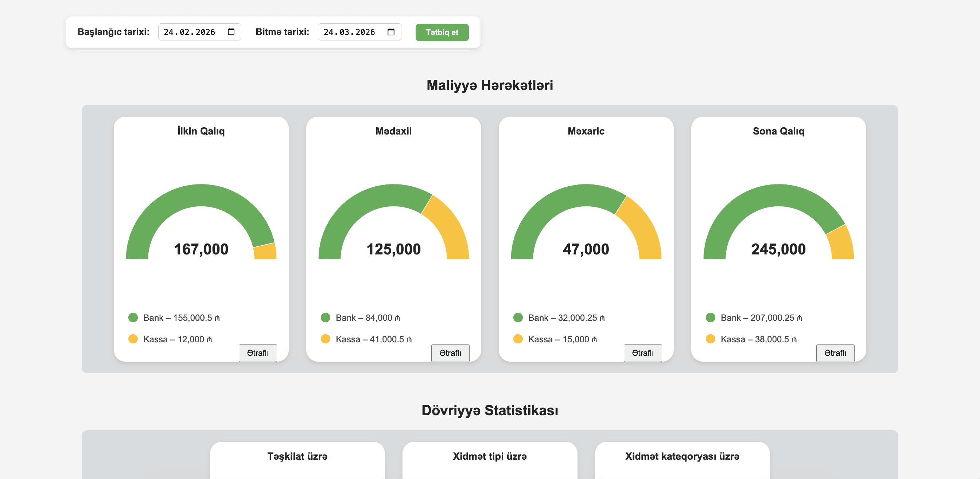The height and width of the screenshot is (479, 980).
Task: Open Ətraflı details for İlkin Qalıq
Action: [x=257, y=353]
